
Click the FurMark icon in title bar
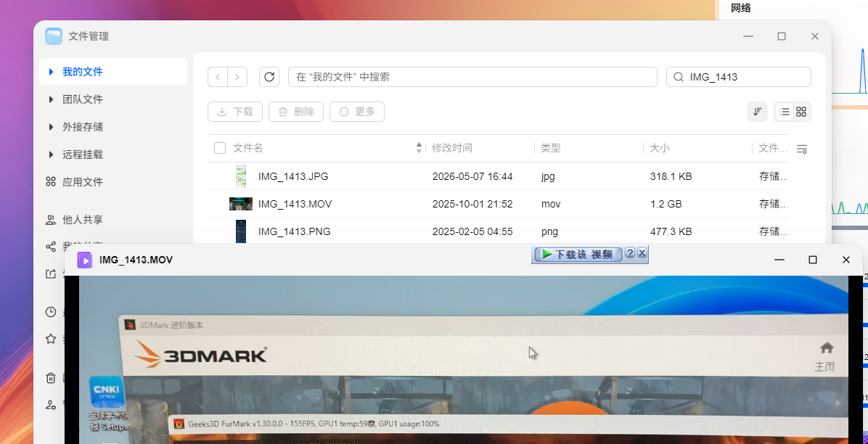(x=179, y=424)
